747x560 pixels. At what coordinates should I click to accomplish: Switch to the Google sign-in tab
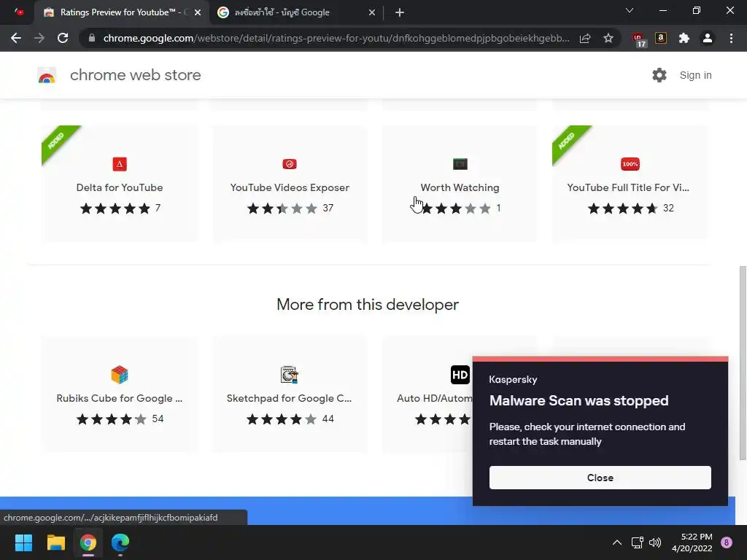point(295,12)
